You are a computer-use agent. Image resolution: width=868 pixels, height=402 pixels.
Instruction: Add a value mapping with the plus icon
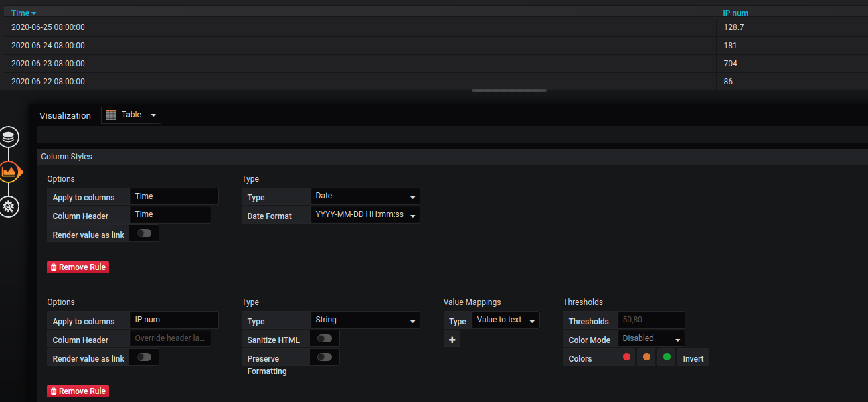pos(452,338)
